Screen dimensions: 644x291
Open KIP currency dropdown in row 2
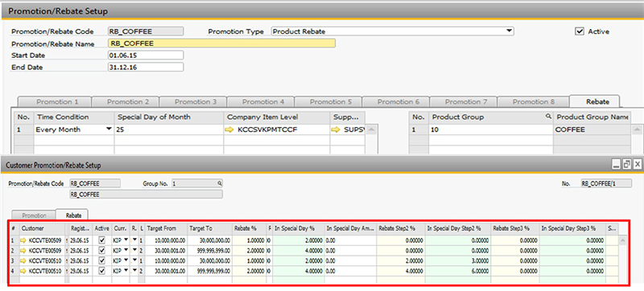126,251
